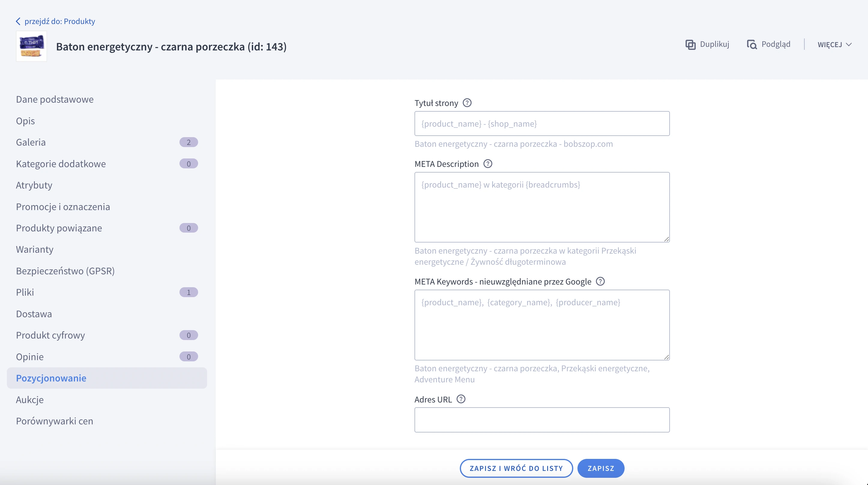Image resolution: width=868 pixels, height=485 pixels.
Task: Click the Galeria counter badge showing 2
Action: point(189,142)
